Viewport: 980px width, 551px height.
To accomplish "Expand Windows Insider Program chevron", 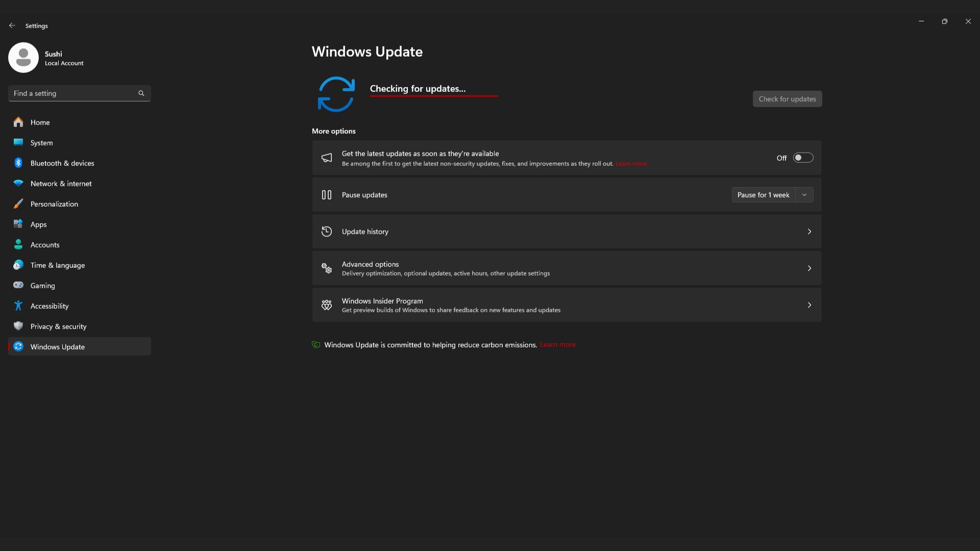I will pos(809,305).
